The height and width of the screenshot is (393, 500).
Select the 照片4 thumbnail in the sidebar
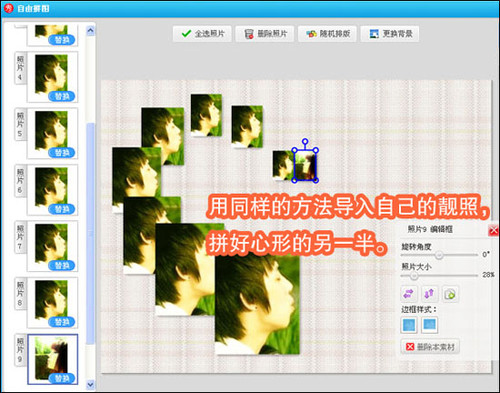[x=52, y=77]
